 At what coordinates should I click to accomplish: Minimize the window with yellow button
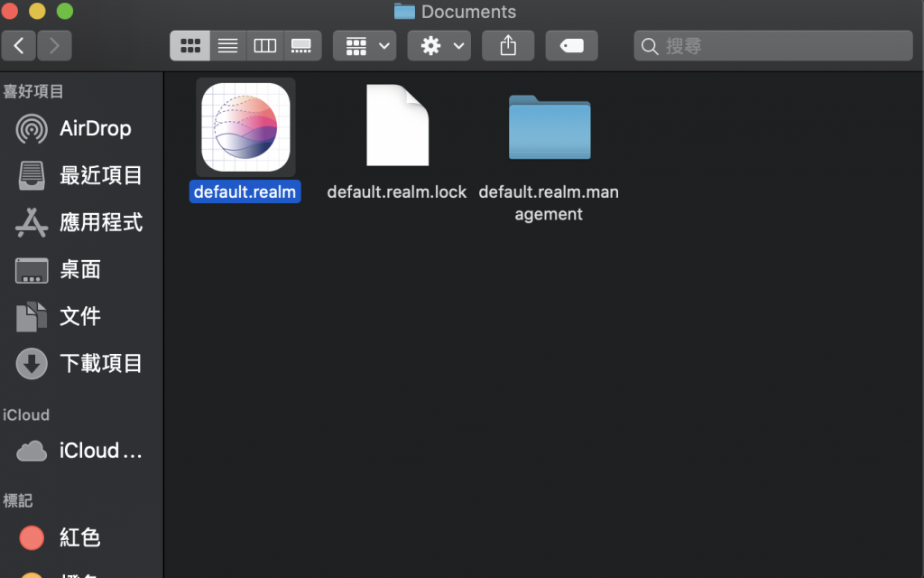[37, 11]
